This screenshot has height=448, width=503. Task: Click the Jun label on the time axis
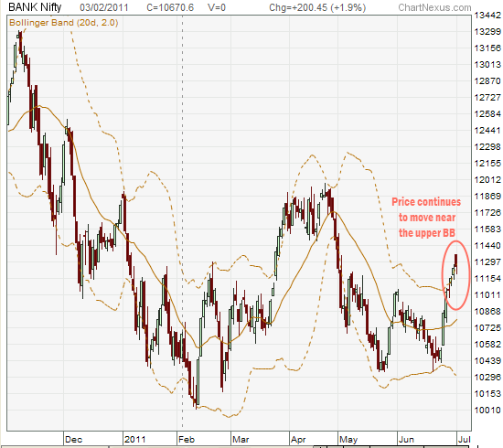coord(406,439)
